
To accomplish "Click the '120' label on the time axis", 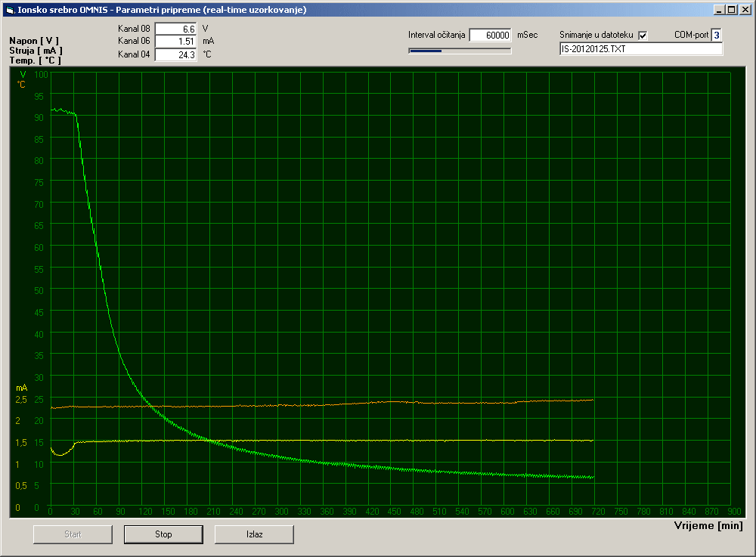I will 146,512.
